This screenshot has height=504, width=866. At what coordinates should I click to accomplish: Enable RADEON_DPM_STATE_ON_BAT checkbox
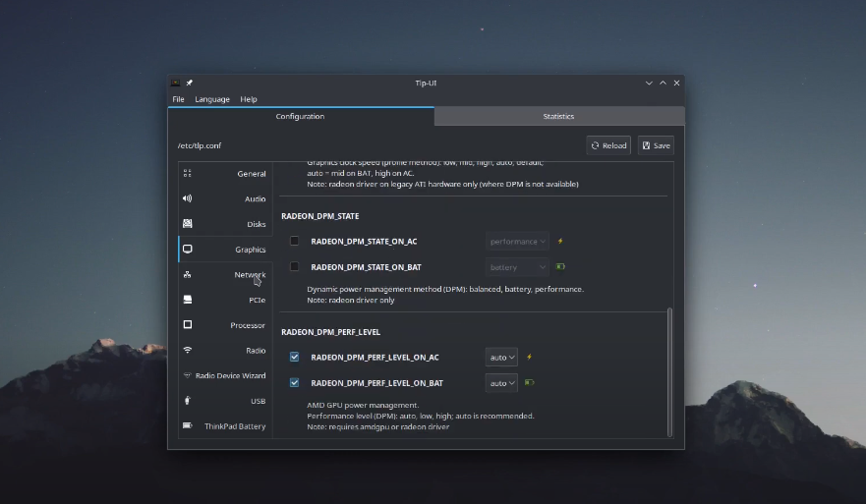point(294,266)
